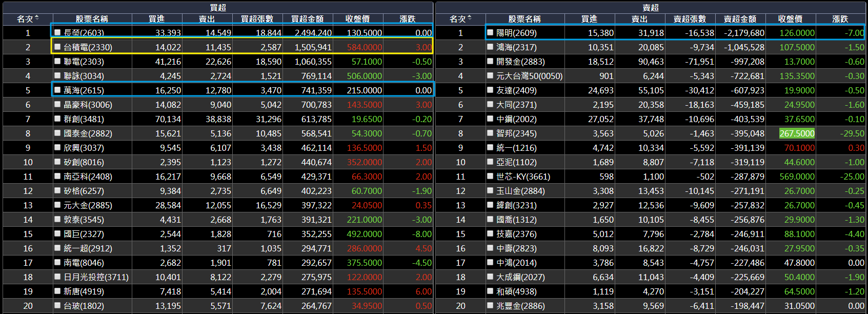The width and height of the screenshot is (868, 314).
Task: Open stock name 統一(1216)
Action: [516, 148]
